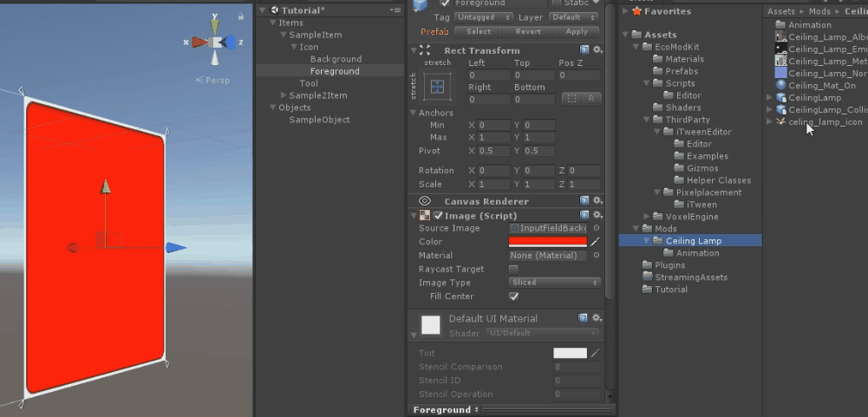The image size is (868, 417).
Task: Click the prefab Revert button
Action: pos(527,31)
